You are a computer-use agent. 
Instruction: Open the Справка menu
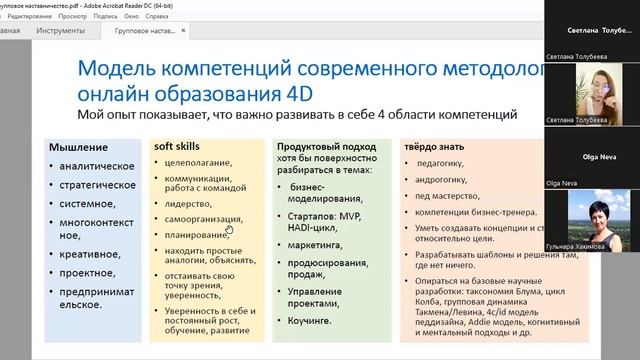click(x=157, y=16)
